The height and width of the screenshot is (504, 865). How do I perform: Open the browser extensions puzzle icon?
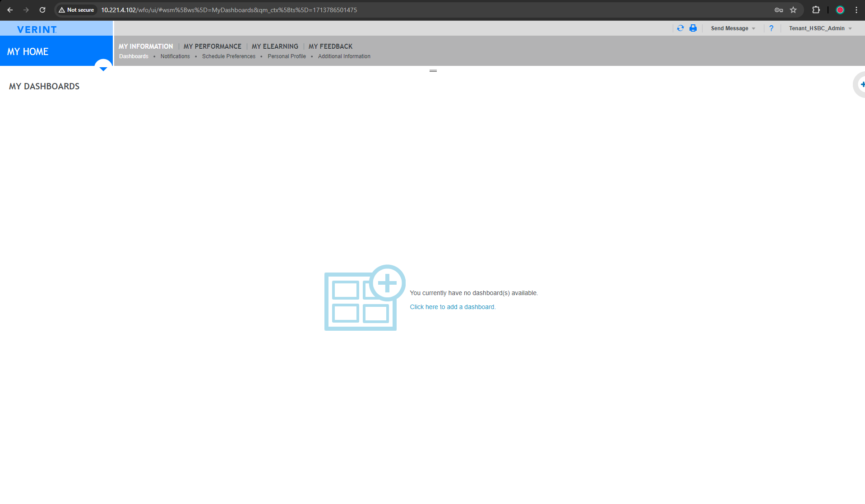tap(816, 10)
